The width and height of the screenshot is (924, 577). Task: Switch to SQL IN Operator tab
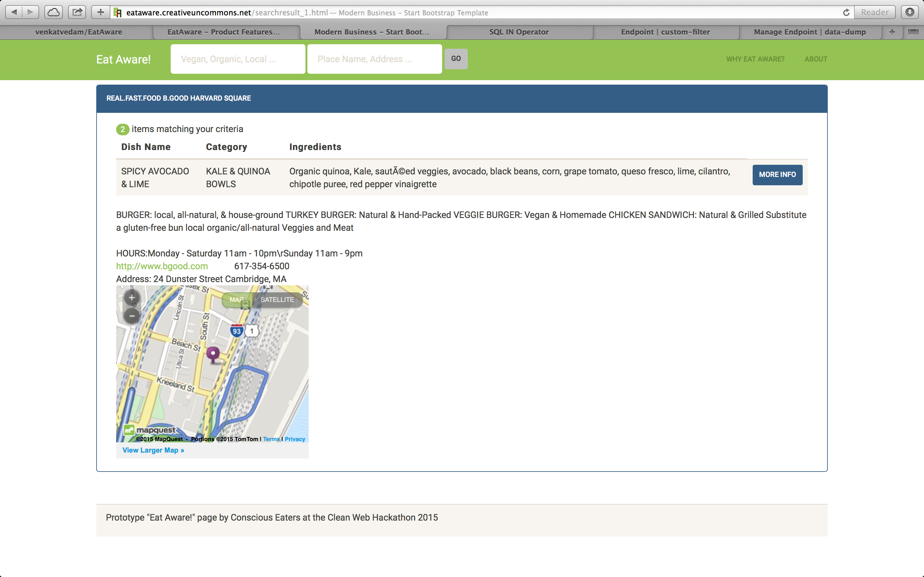(519, 32)
